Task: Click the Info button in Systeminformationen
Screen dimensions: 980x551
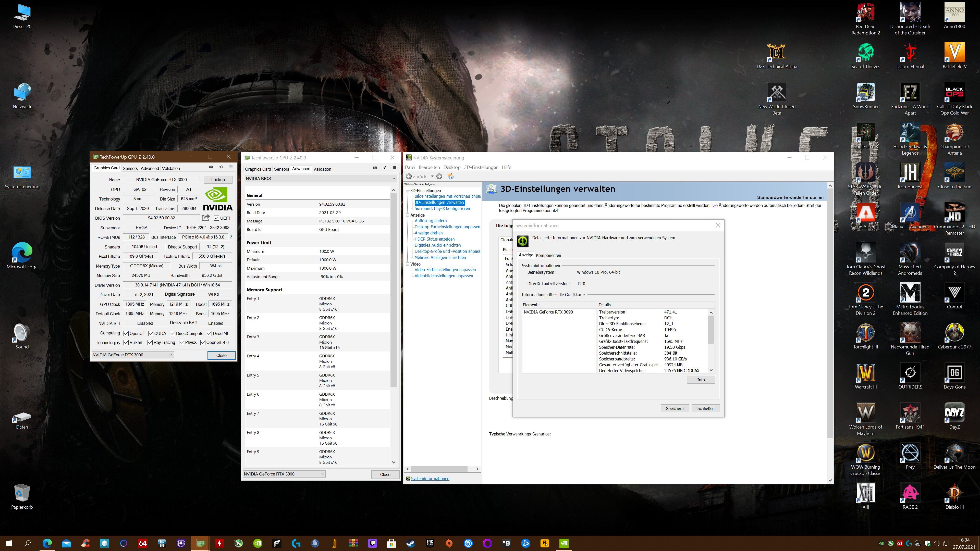Action: click(701, 380)
